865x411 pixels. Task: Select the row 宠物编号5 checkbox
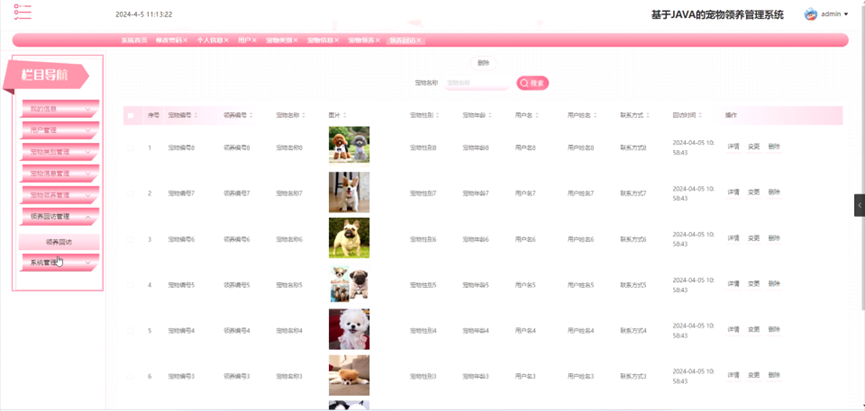130,285
